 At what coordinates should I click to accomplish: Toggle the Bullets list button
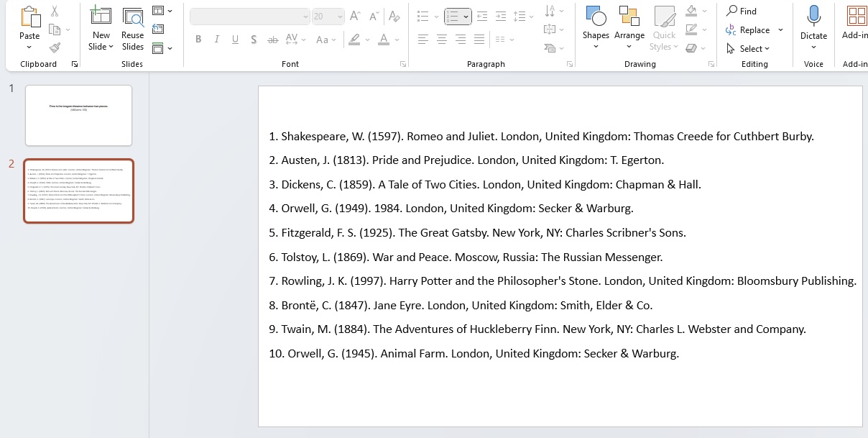(423, 16)
